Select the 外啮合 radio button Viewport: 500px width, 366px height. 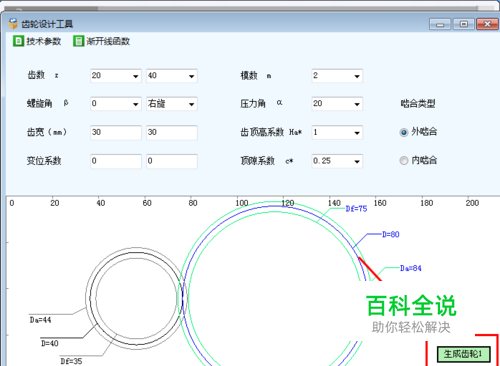pos(404,132)
